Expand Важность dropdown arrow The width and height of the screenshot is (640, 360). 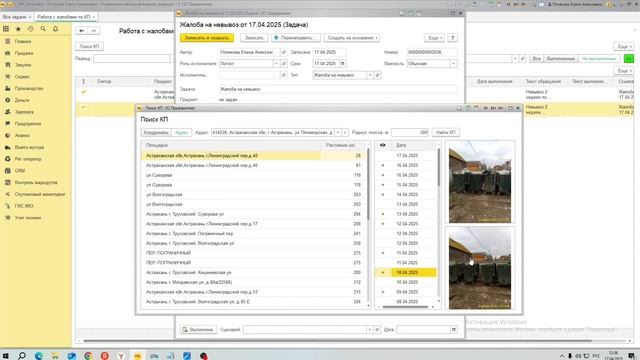(x=453, y=64)
